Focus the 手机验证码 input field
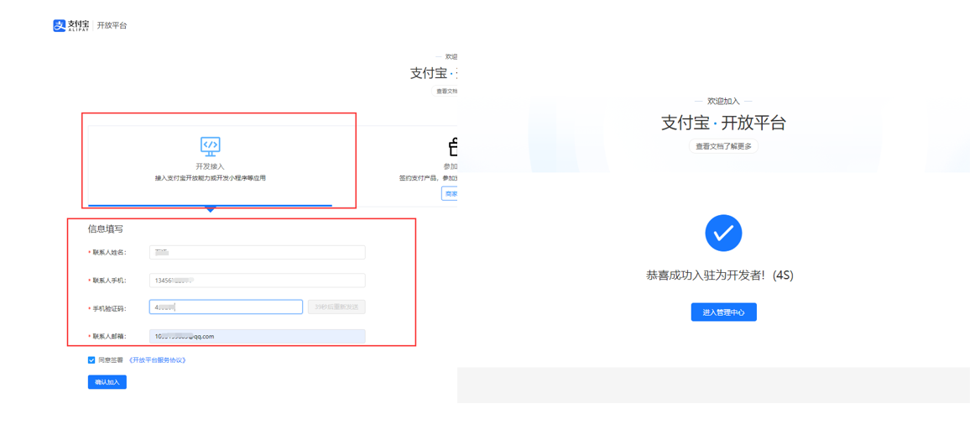The image size is (980, 446). 227,307
